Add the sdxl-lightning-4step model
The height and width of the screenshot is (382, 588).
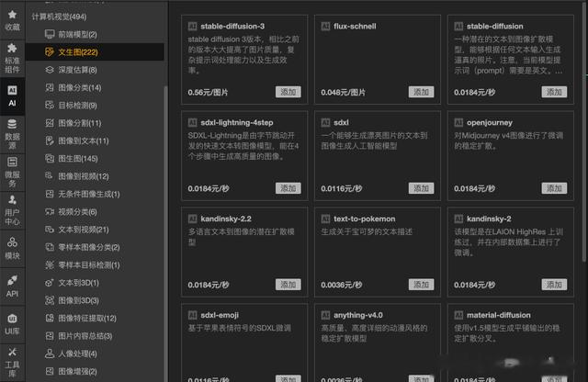288,188
